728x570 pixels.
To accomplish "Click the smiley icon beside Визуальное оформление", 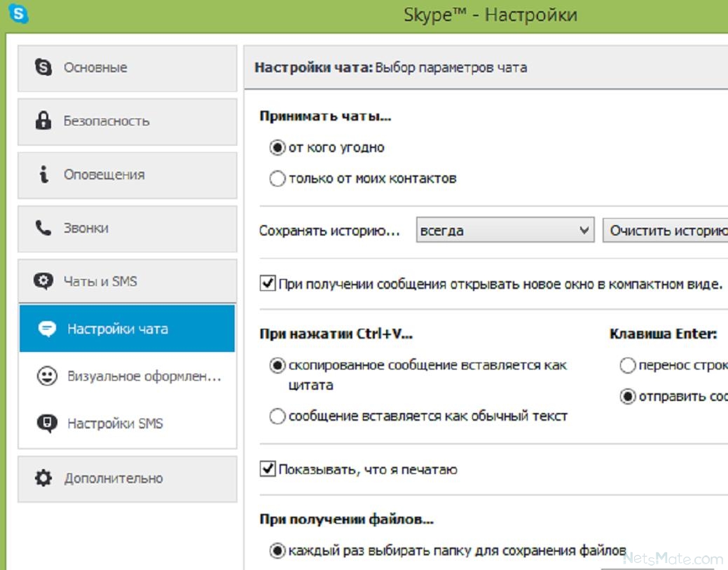I will 47,376.
